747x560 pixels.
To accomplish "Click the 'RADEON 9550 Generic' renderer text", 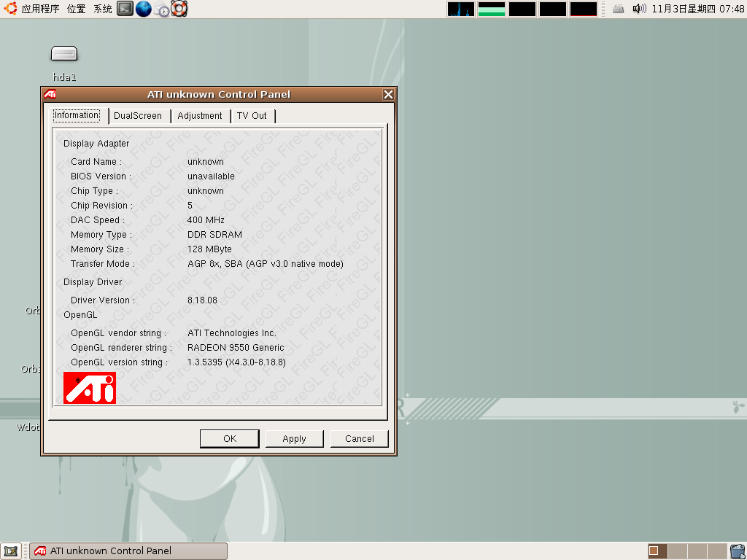I will [236, 348].
